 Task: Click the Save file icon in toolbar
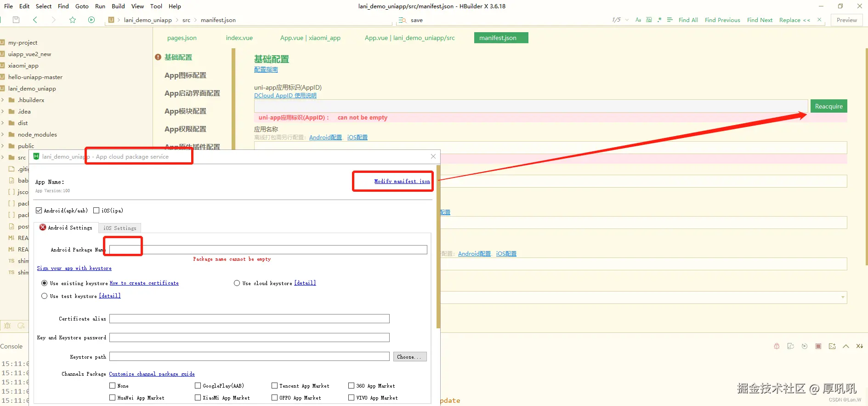coord(16,20)
